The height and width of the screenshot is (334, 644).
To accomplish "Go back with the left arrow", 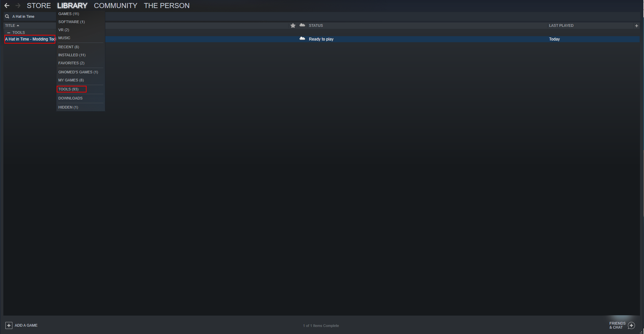I will coord(7,6).
